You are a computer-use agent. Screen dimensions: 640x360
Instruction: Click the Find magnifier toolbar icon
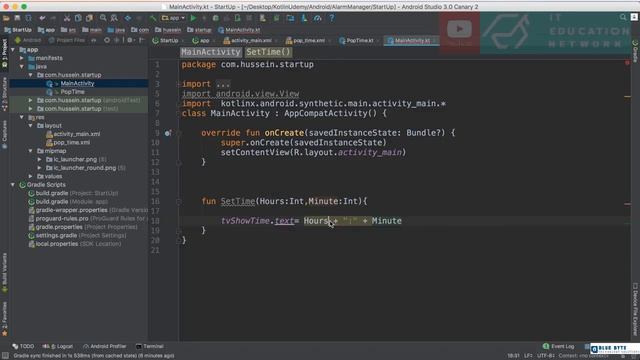103,18
